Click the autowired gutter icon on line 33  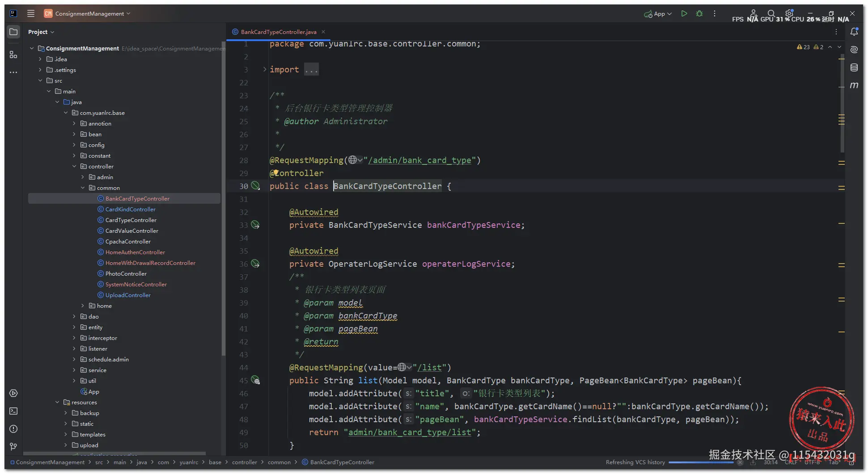255,225
